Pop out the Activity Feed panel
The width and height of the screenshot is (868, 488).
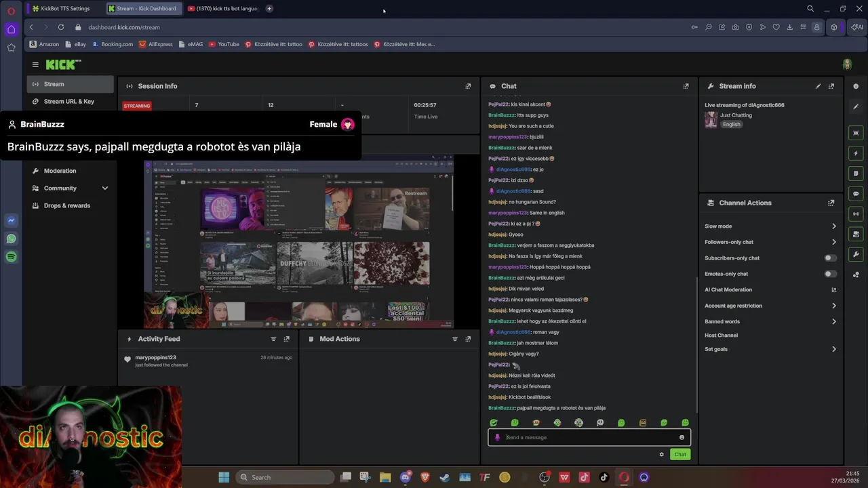pos(286,339)
